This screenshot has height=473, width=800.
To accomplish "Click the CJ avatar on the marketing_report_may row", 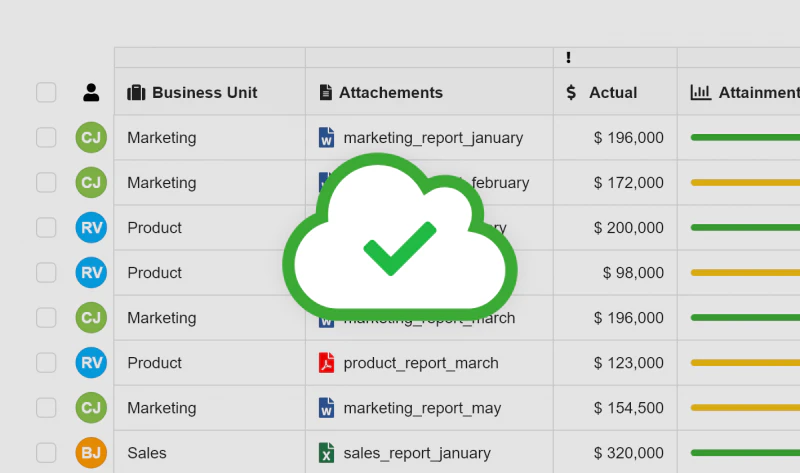I will 91,408.
